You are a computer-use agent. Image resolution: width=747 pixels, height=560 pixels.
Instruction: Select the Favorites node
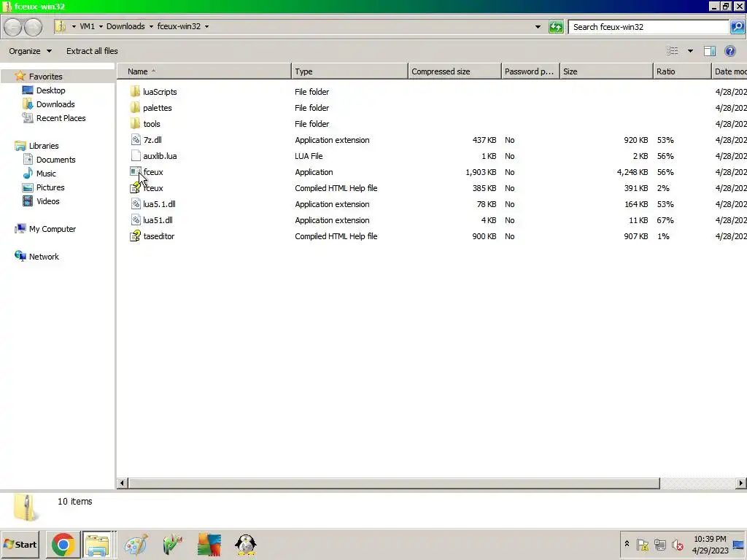click(x=45, y=76)
